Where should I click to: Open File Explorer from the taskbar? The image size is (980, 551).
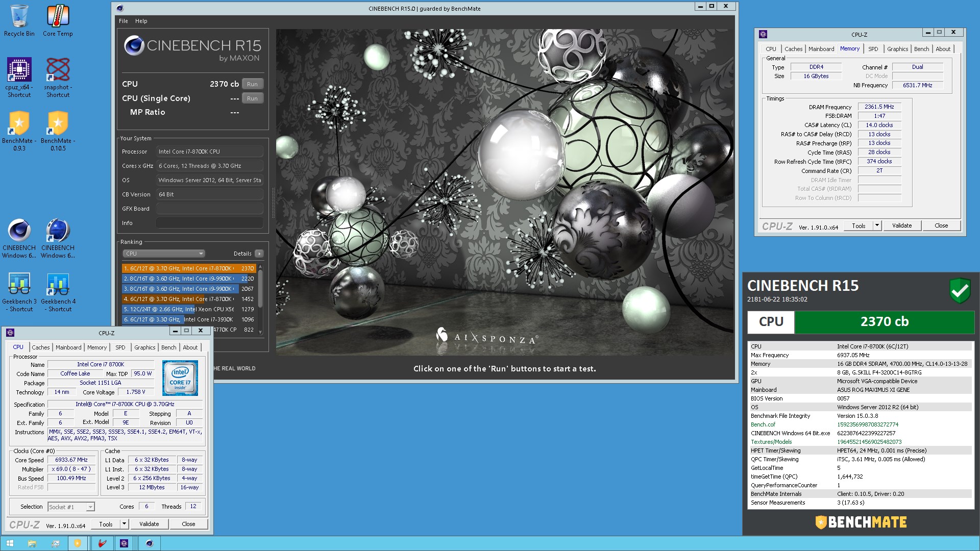[32, 543]
